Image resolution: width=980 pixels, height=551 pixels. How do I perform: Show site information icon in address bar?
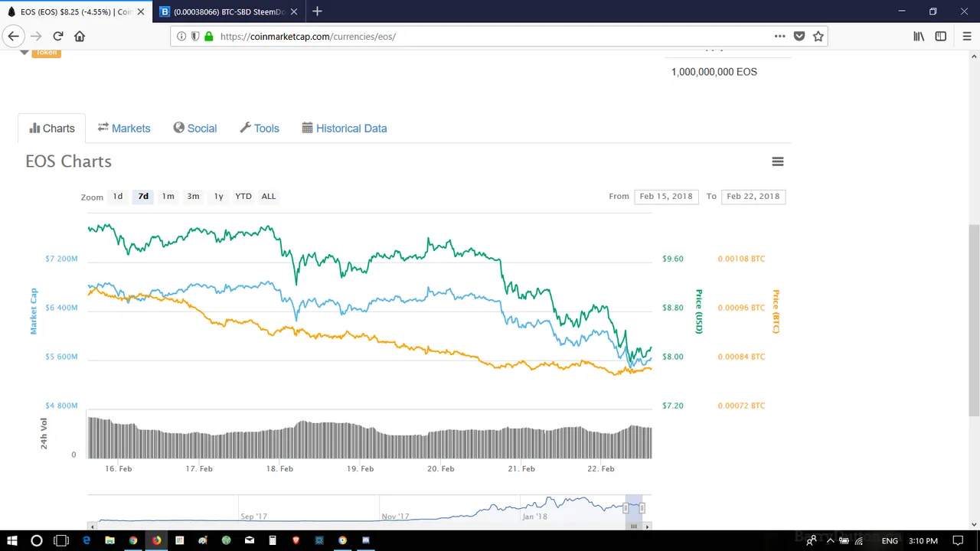pos(181,36)
